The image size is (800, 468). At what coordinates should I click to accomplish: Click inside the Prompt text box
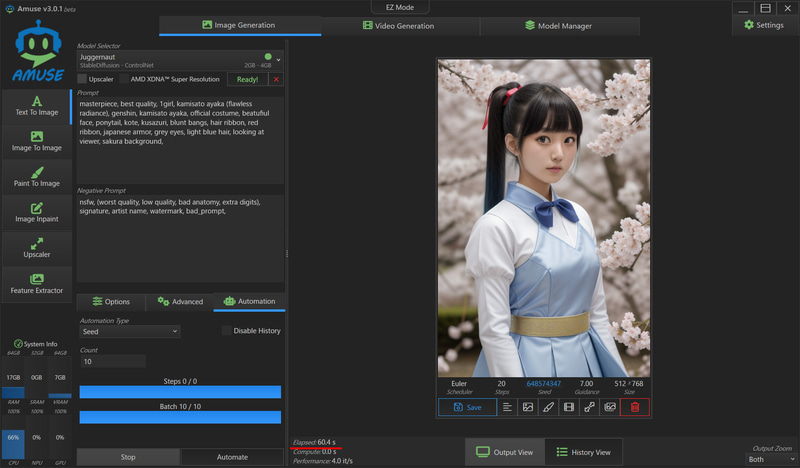pyautogui.click(x=180, y=140)
